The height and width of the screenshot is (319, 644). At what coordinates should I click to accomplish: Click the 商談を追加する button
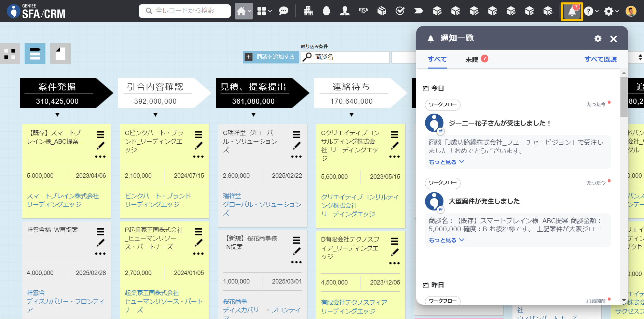tap(271, 57)
